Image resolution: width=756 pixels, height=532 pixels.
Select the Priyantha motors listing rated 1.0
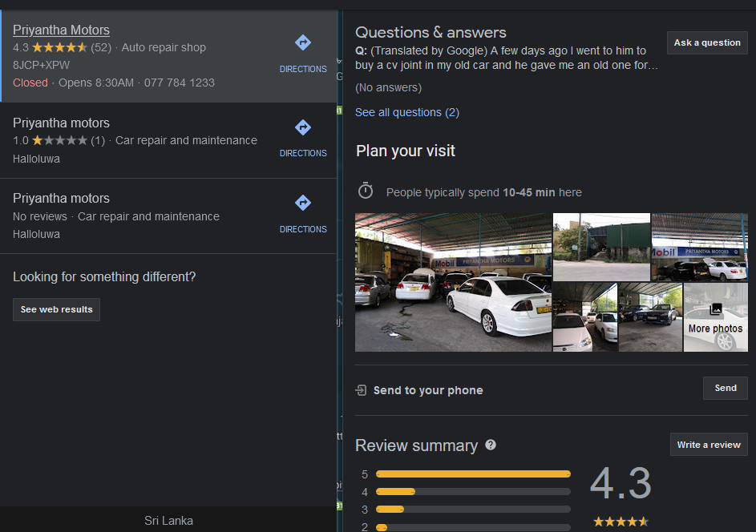click(168, 140)
